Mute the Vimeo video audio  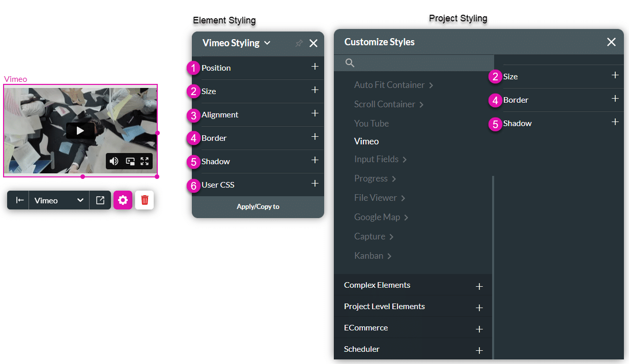[x=114, y=161]
